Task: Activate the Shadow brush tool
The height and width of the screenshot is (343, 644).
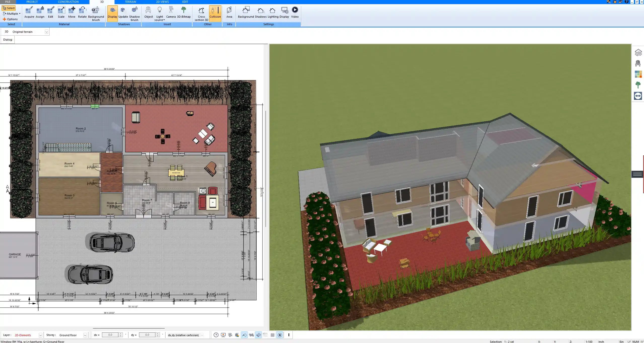Action: point(134,12)
